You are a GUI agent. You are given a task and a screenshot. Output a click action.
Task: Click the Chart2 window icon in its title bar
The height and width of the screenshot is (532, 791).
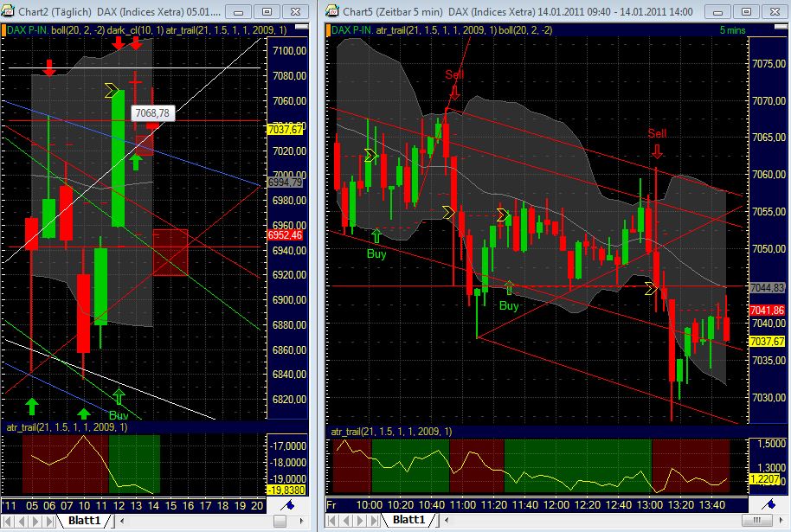pyautogui.click(x=6, y=12)
